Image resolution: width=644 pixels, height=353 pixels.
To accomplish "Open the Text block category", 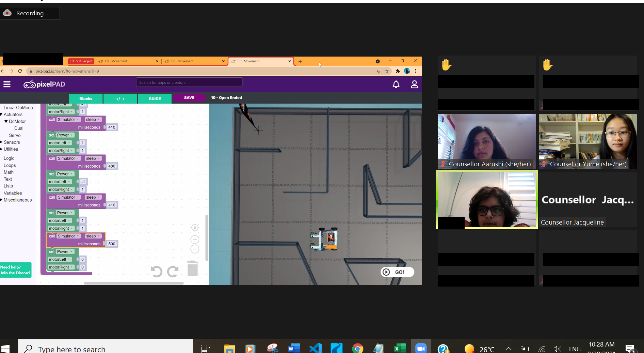I will point(7,179).
